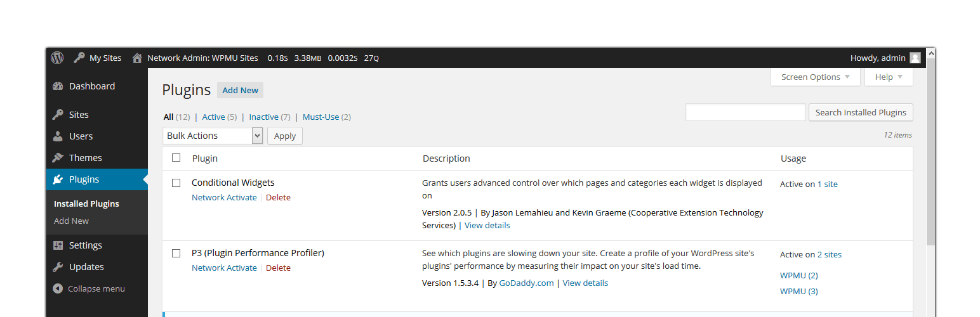This screenshot has width=980, height=317.
Task: Expand the Help tab
Action: pyautogui.click(x=889, y=77)
